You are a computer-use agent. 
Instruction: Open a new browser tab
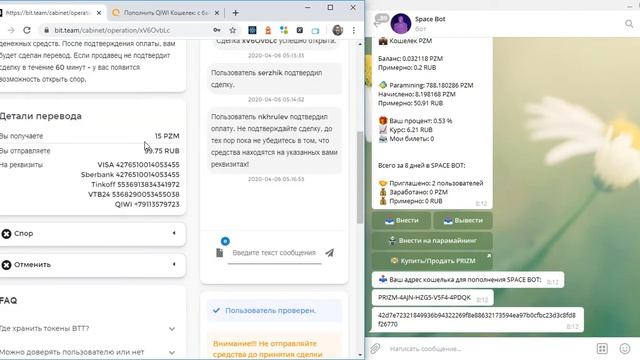coord(236,13)
